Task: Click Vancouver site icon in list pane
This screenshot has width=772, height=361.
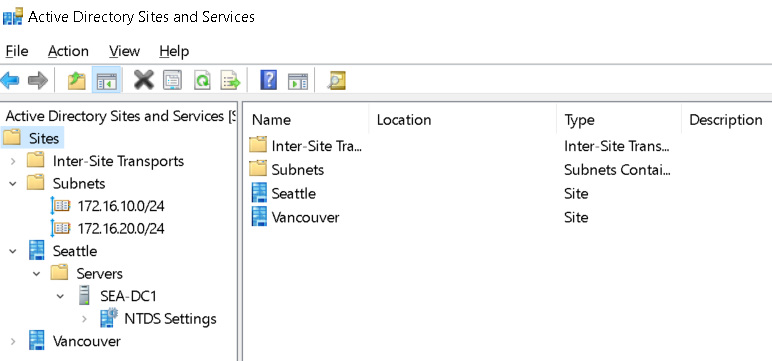Action: pyautogui.click(x=259, y=217)
